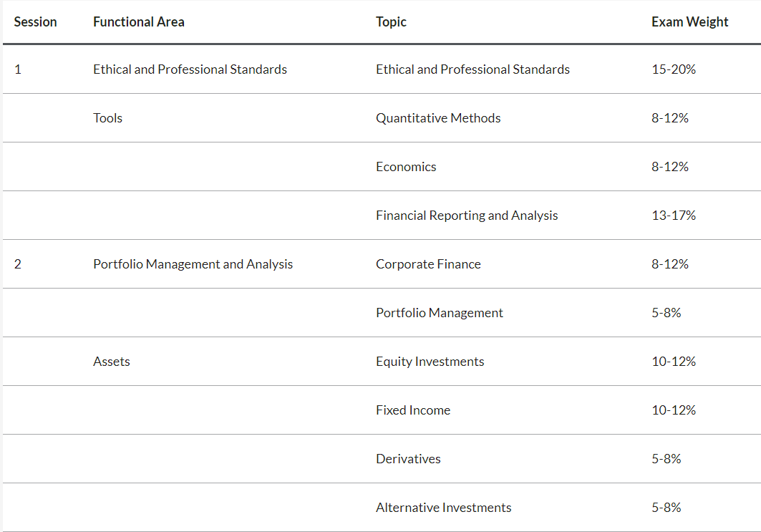
Task: Select Financial Reporting and Analysis topic
Action: pyautogui.click(x=467, y=216)
